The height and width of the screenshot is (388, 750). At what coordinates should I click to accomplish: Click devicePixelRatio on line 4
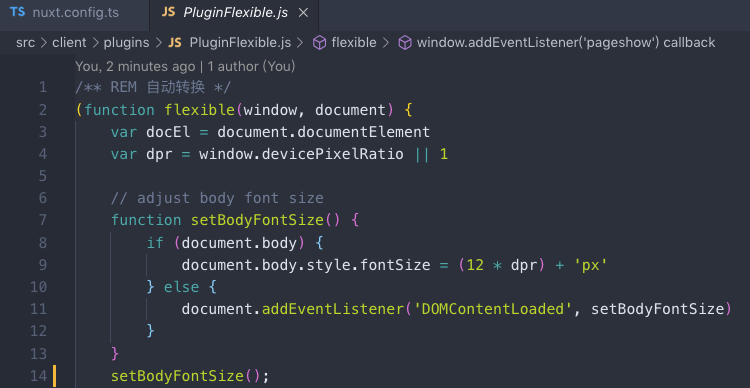coord(332,155)
